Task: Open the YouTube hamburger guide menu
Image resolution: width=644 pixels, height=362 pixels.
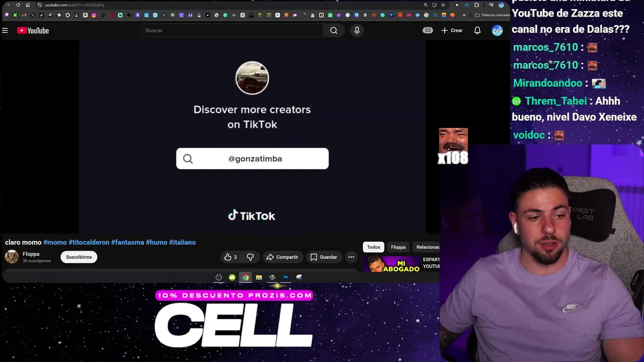Action: pos(5,31)
